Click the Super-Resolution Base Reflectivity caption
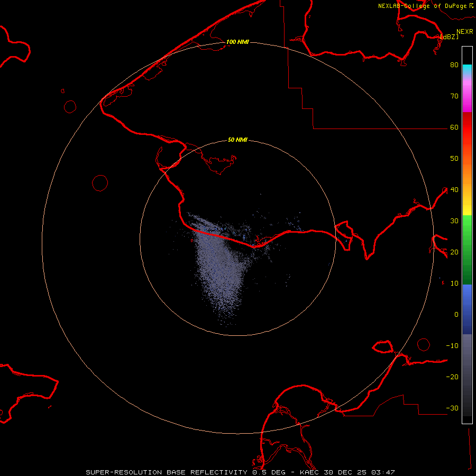This screenshot has height=476, width=476. coord(167,472)
